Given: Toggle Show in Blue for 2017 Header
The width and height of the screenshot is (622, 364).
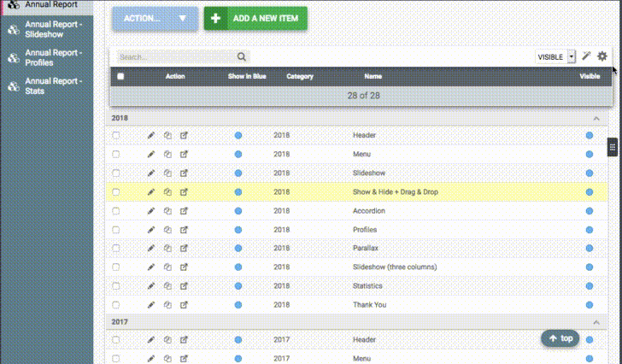Looking at the screenshot, I should [238, 340].
